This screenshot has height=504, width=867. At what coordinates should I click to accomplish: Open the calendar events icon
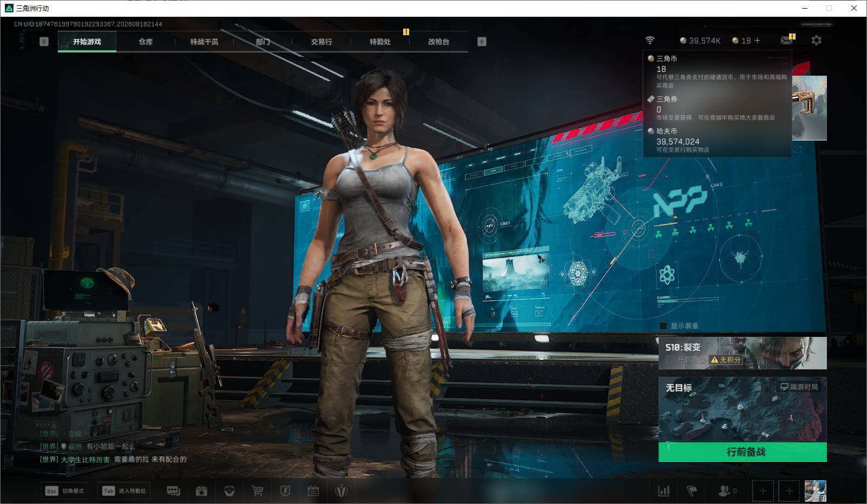click(x=313, y=491)
